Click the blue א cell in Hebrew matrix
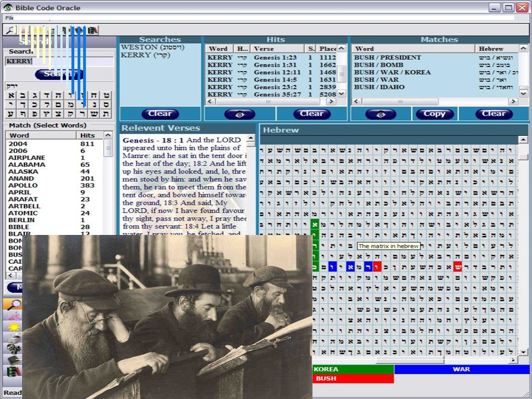This screenshot has height=399, width=532. 350,267
